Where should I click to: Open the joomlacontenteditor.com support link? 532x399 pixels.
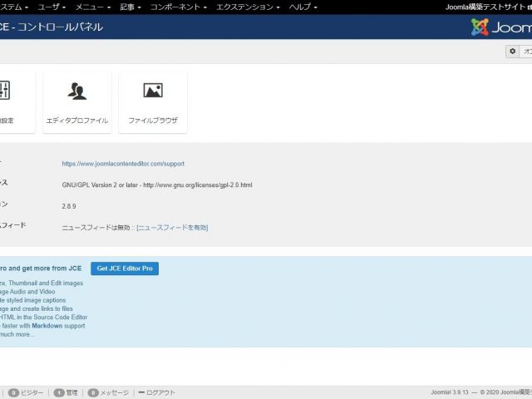tap(123, 164)
